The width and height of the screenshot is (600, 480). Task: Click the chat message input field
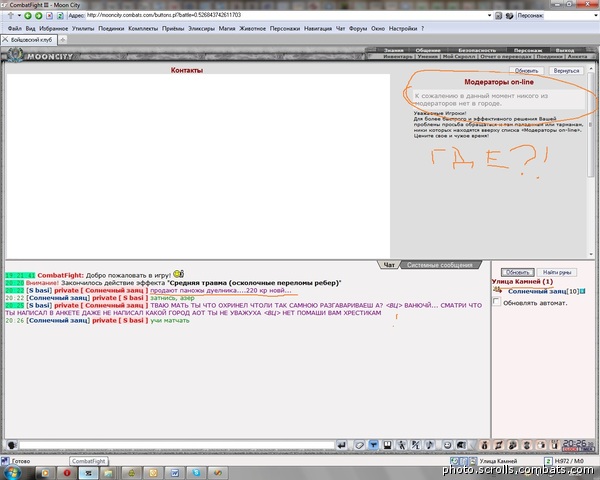pos(177,445)
